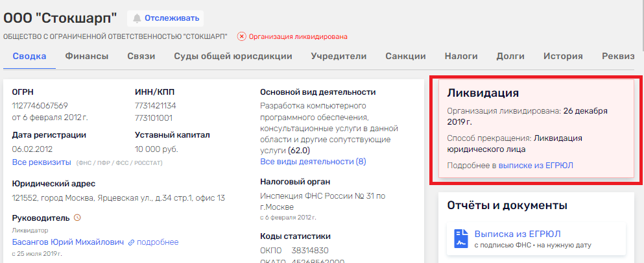Open the Налоги tab
This screenshot has width=644, height=263.
[x=461, y=56]
